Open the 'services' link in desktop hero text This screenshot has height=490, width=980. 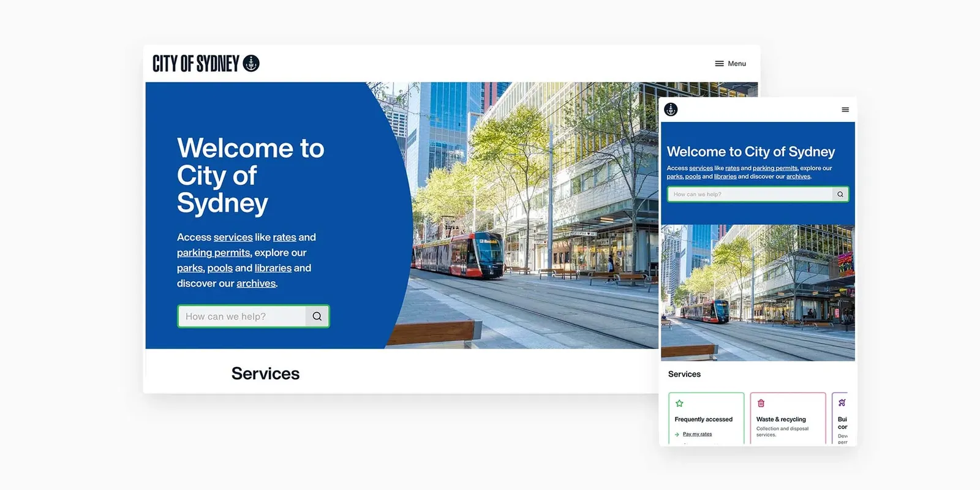pyautogui.click(x=233, y=237)
